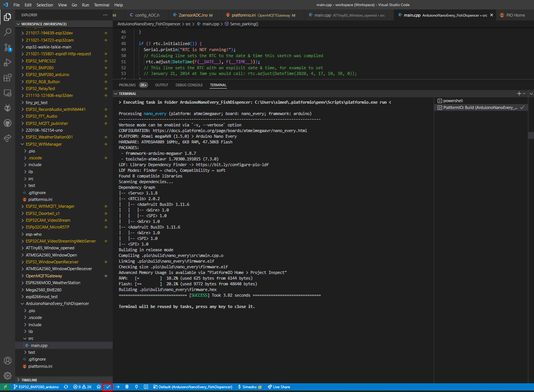
Task: Open PlatformIO new terminal icon in status bar
Action: 146,387
